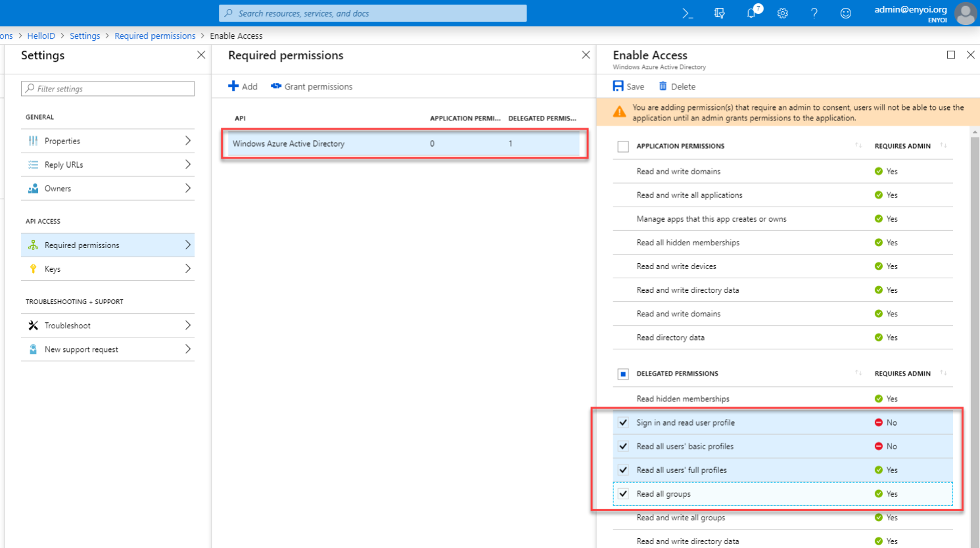
Task: Click the Add plus icon
Action: (233, 86)
